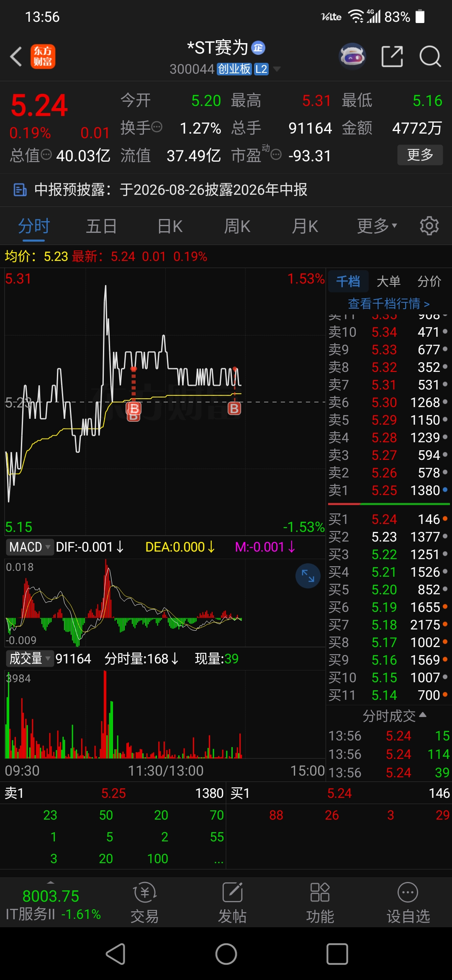Select the 大单 tab
The width and height of the screenshot is (452, 980).
point(388,281)
